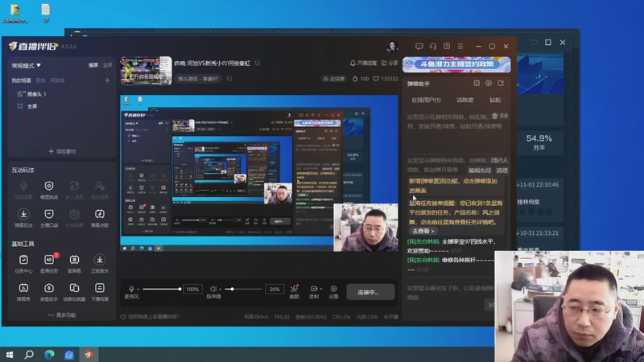Viewport: 644px width, 362px height.
Task: Click the user avatar in the title bar
Action: [x=392, y=47]
